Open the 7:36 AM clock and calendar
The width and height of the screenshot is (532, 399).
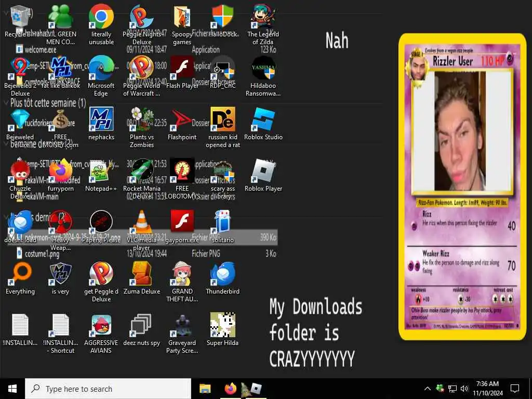pyautogui.click(x=487, y=389)
